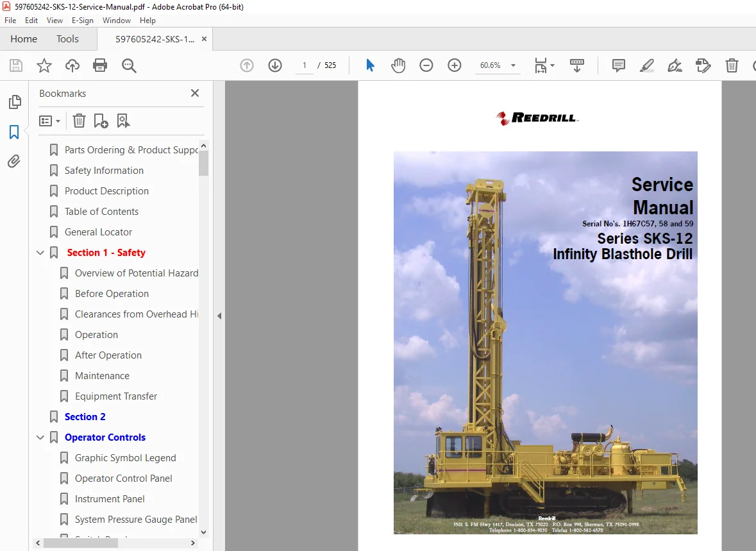
Task: Print the document using the printer icon
Action: (x=100, y=65)
